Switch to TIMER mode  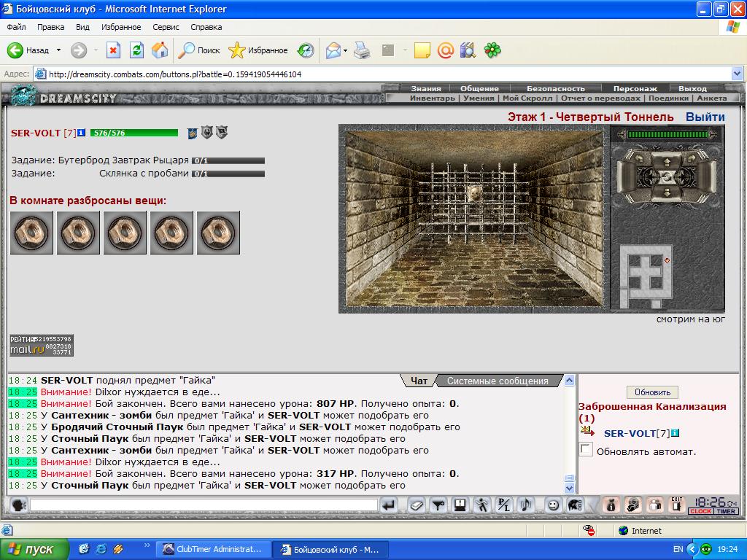(x=726, y=511)
